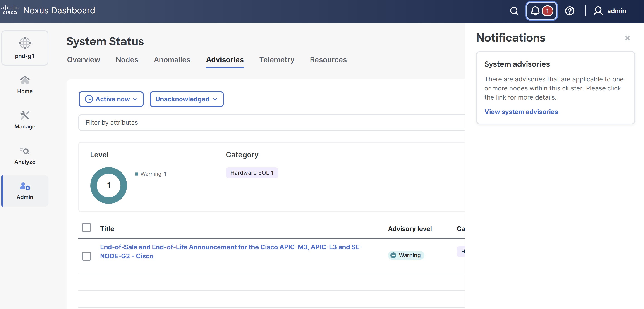644x309 pixels.
Task: Check the End-of-Sale advisory row checkbox
Action: coord(86,256)
